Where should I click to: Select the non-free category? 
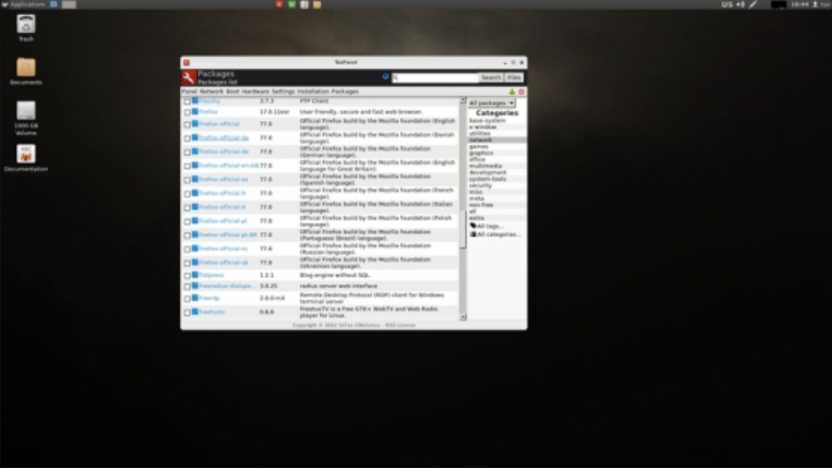pos(481,205)
